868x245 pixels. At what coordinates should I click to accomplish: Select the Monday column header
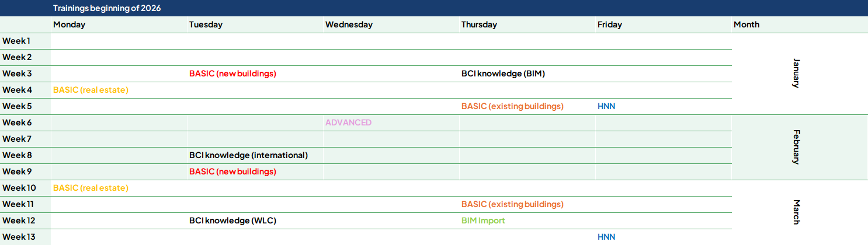pyautogui.click(x=69, y=24)
